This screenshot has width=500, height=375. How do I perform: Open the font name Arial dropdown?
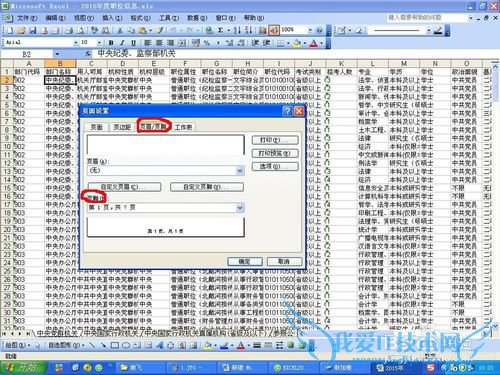tap(76, 43)
